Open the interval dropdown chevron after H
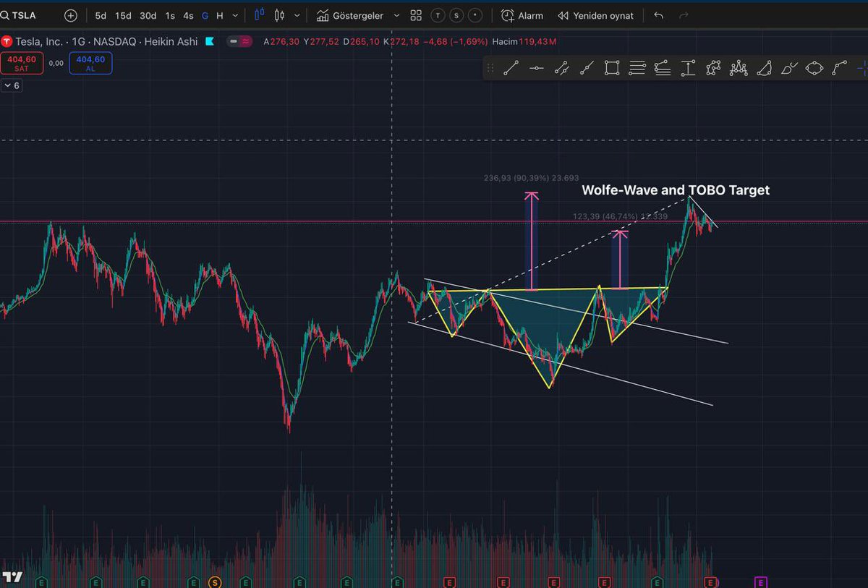Viewport: 868px width, 588px height. [235, 15]
